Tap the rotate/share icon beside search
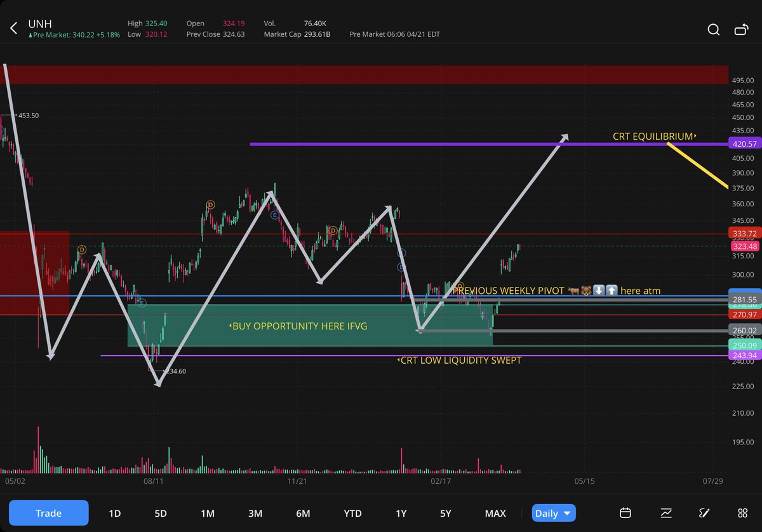The width and height of the screenshot is (762, 532). coord(741,29)
